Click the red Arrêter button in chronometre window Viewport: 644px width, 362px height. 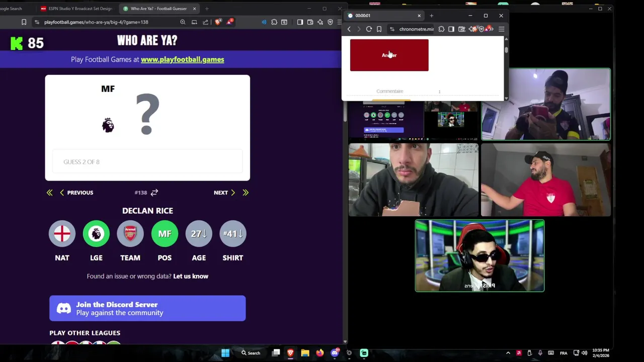389,55
